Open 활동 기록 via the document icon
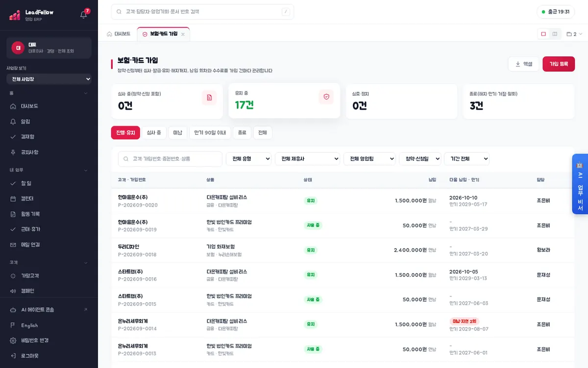Screen dimensions: 588x368 13,214
